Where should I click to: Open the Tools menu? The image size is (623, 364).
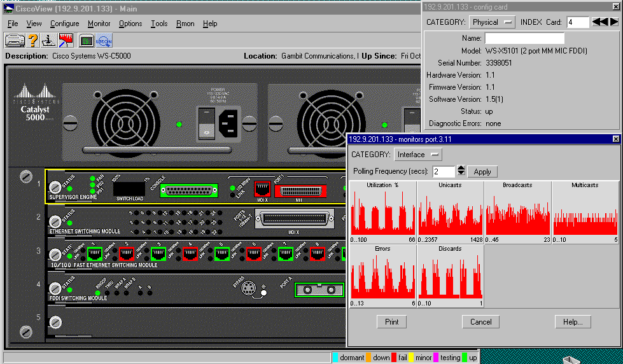pos(159,24)
